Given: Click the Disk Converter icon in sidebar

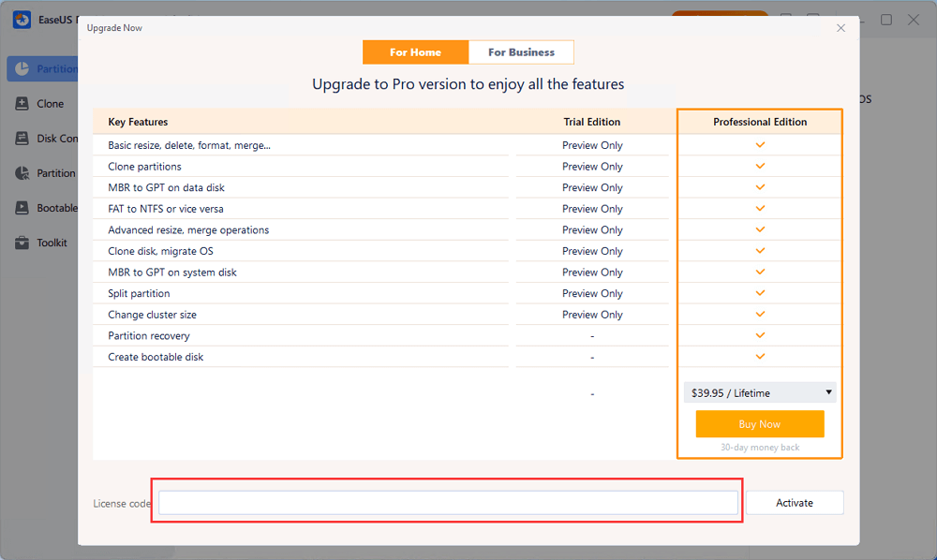Looking at the screenshot, I should point(22,138).
